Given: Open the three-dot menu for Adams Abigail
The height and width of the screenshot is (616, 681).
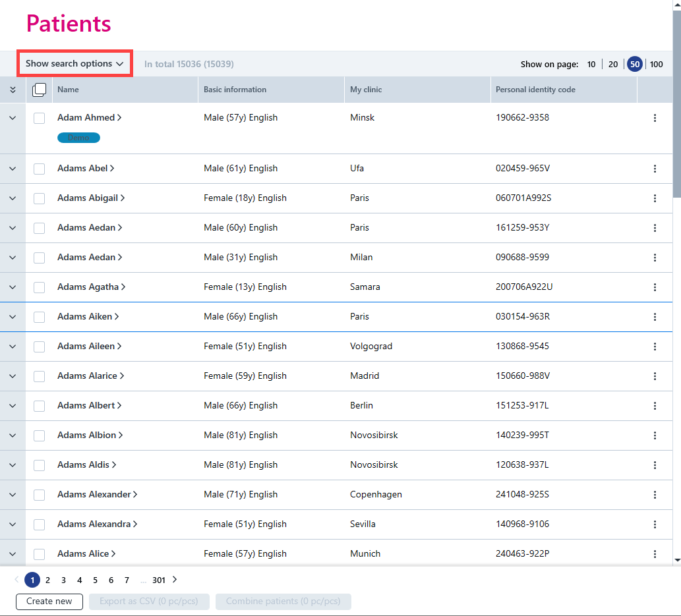Looking at the screenshot, I should pos(655,198).
